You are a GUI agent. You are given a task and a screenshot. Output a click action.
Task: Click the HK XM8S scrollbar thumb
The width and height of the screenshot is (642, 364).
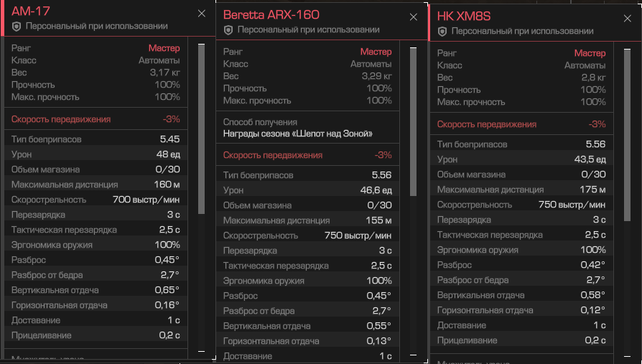pos(627,135)
